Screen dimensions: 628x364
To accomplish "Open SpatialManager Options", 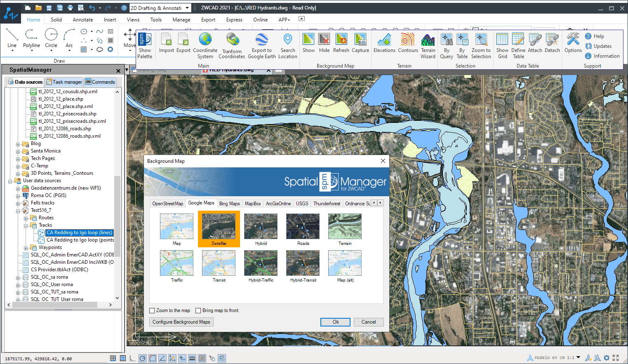I will pos(573,43).
